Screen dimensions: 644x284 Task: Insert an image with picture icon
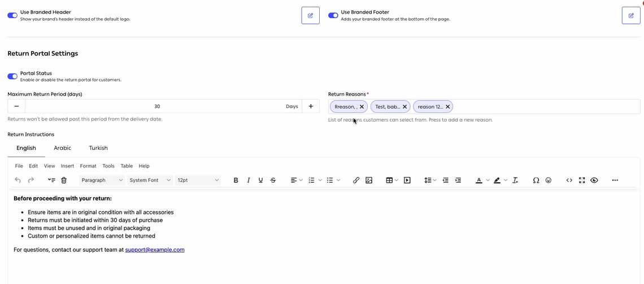369,180
